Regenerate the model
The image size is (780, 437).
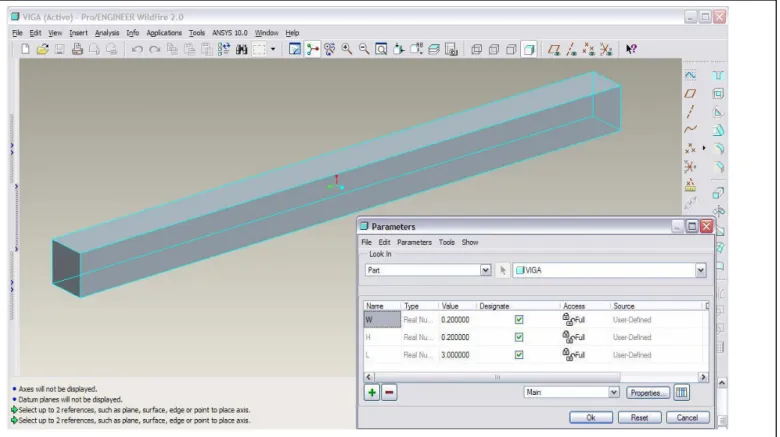point(224,49)
